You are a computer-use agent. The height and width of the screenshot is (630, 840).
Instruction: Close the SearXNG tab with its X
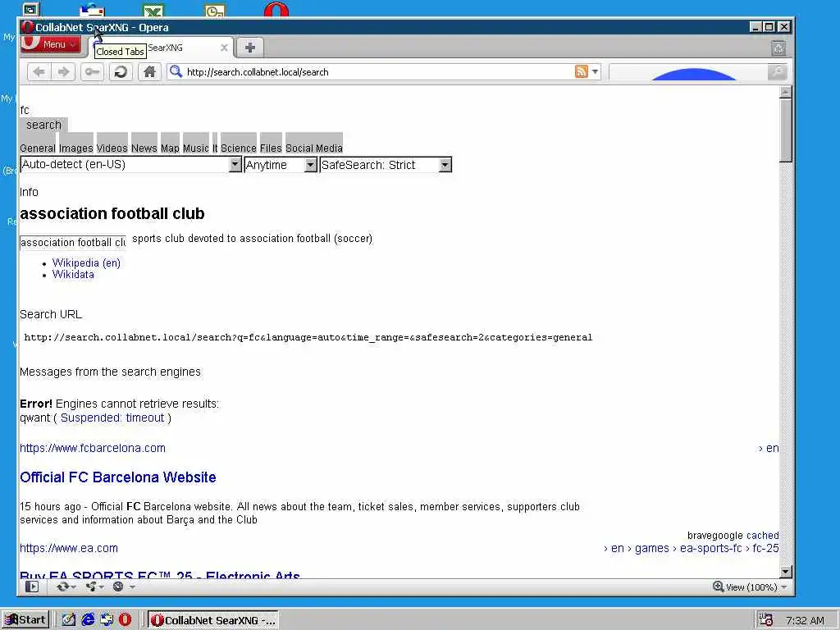tap(224, 48)
